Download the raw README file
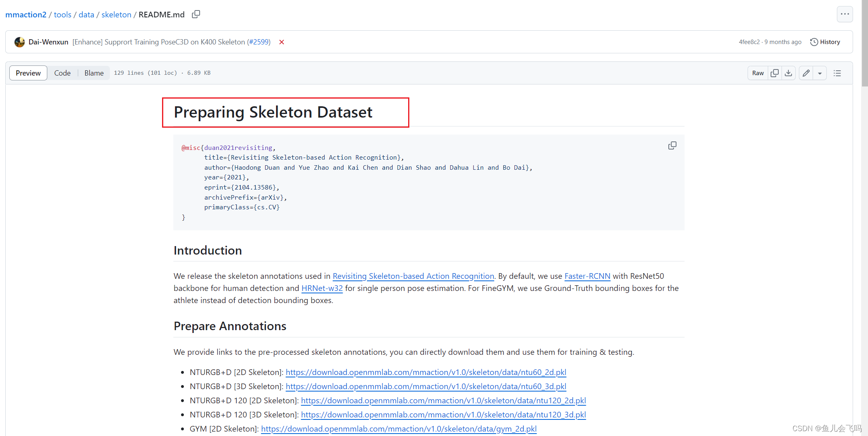The height and width of the screenshot is (436, 868). pos(788,73)
